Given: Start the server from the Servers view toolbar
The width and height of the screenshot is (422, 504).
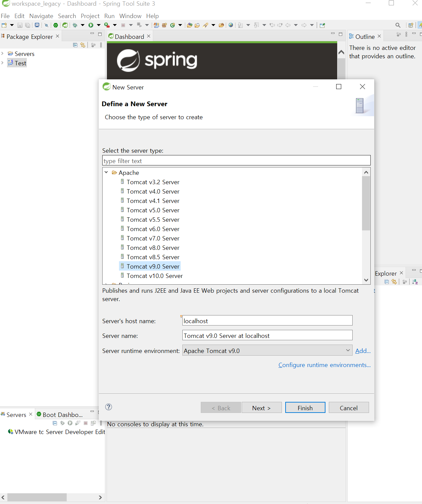Looking at the screenshot, I should (70, 423).
